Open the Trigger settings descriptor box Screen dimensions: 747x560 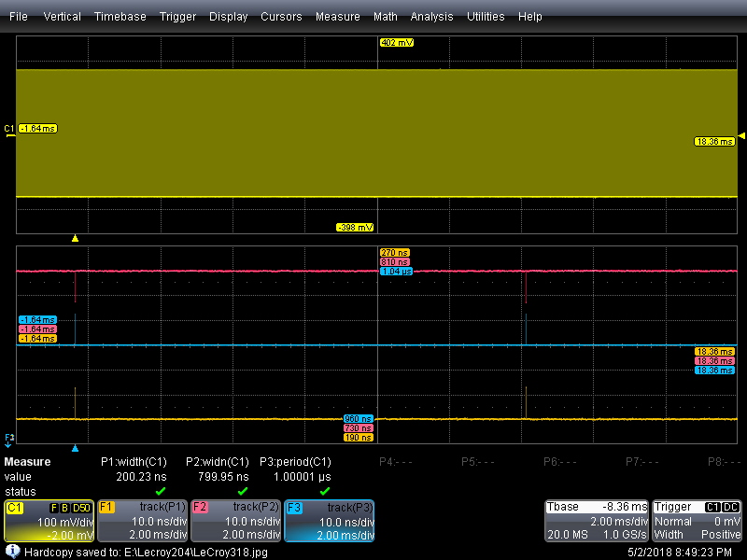[x=698, y=520]
